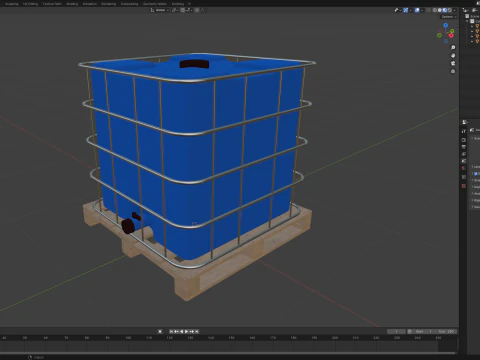Open Scene properties tab
Image resolution: width=480 pixels, height=360 pixels.
[x=464, y=161]
